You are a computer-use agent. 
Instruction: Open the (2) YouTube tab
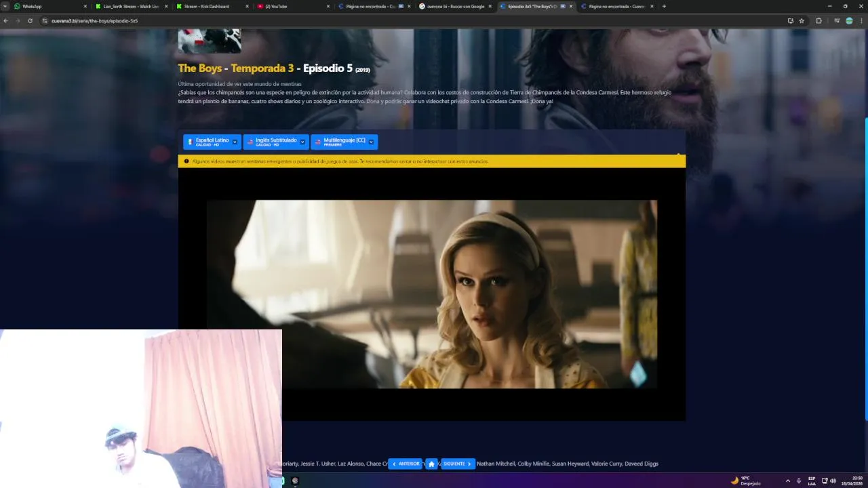293,6
